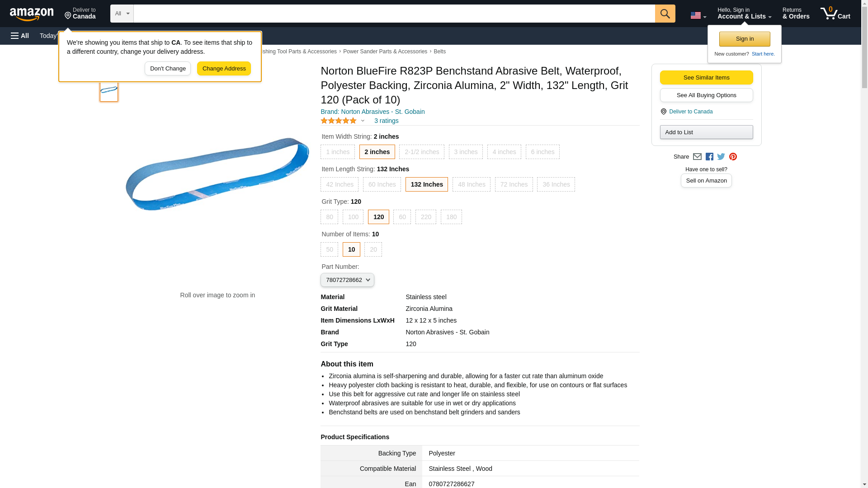Viewport: 868px width, 488px height.
Task: Open the 3 ratings link
Action: pyautogui.click(x=386, y=121)
